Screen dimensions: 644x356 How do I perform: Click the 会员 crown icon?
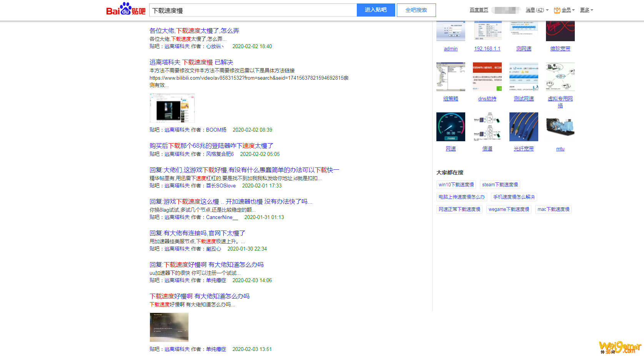pos(557,10)
